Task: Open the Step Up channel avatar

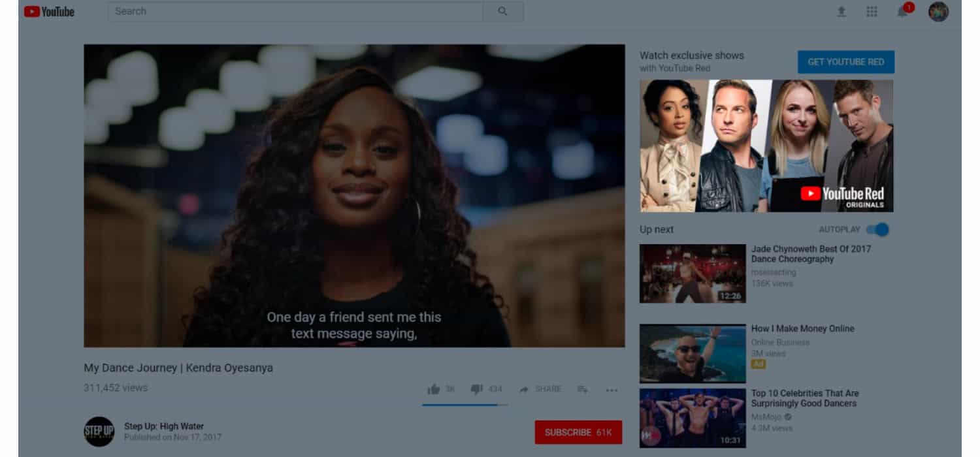Action: (99, 432)
